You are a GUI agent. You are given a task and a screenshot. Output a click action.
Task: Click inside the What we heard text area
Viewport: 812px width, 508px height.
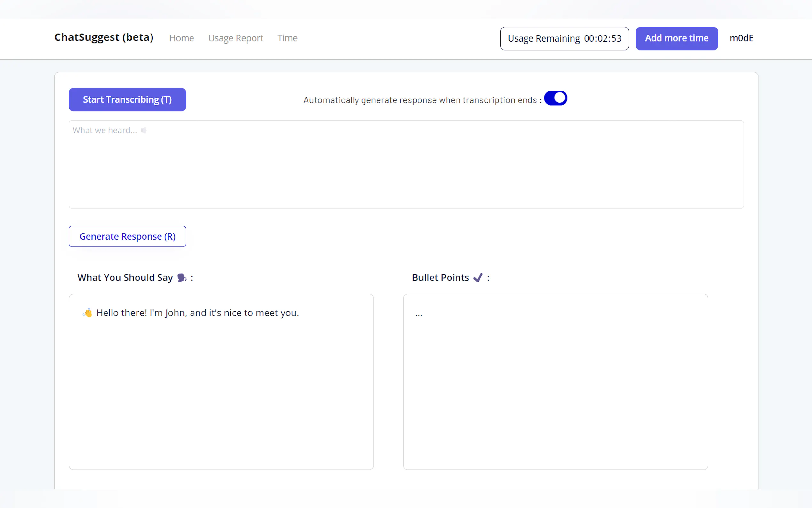point(406,168)
